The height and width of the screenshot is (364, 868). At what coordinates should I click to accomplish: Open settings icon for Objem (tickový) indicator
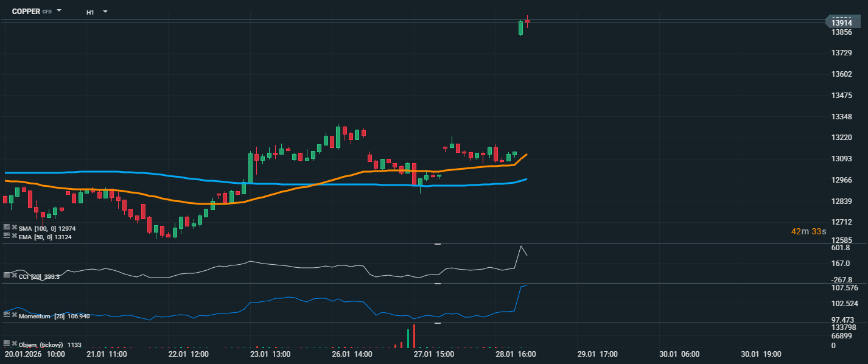[7, 344]
